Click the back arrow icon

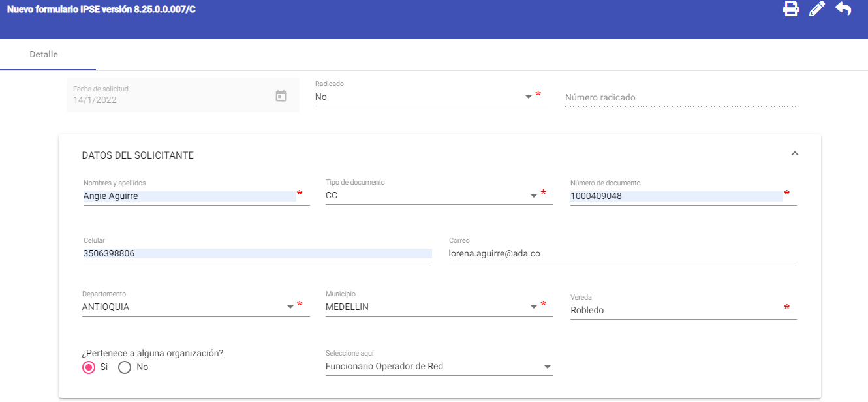[x=843, y=9]
